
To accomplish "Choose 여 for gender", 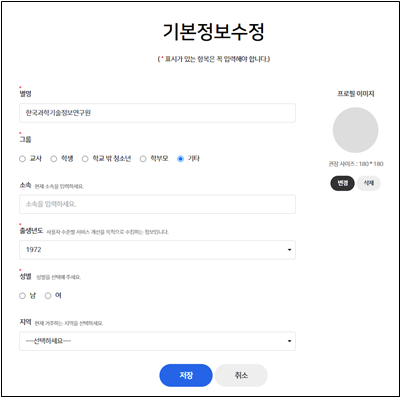I will tap(48, 295).
